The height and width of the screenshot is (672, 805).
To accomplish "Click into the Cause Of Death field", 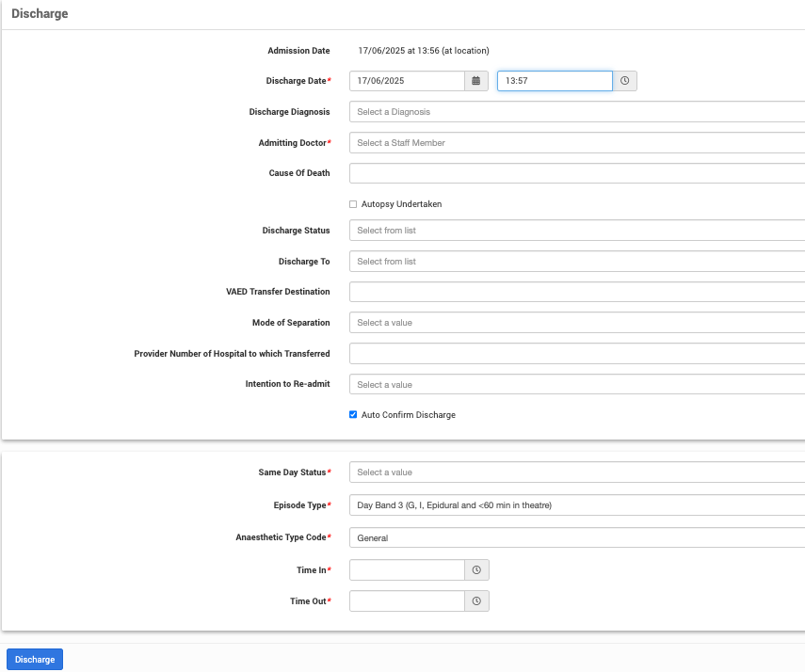I will (x=576, y=173).
